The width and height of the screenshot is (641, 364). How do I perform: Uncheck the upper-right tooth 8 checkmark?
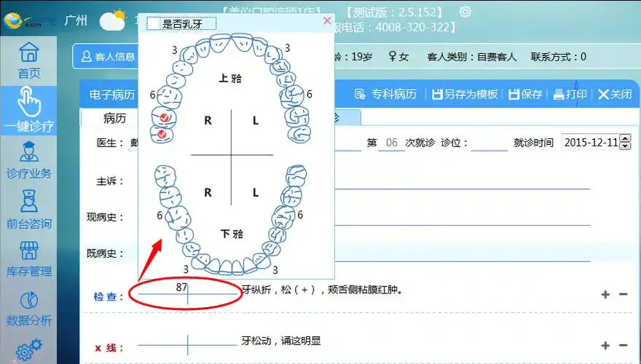(162, 134)
